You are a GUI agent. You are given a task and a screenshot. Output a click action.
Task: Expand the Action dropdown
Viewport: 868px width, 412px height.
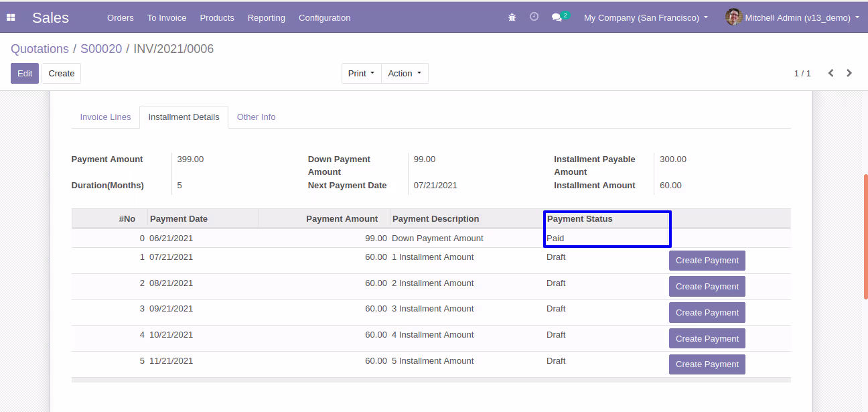(405, 74)
